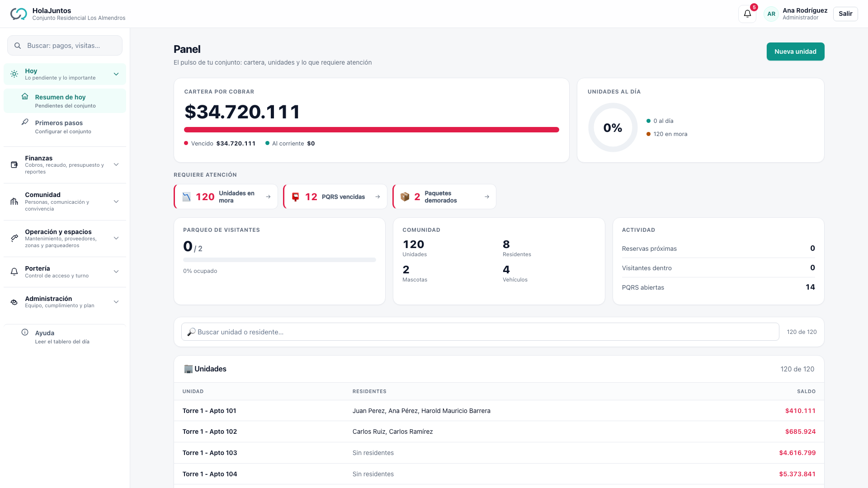Select the Torre 1 - Apto 102 row
The width and height of the screenshot is (868, 488).
pyautogui.click(x=499, y=432)
